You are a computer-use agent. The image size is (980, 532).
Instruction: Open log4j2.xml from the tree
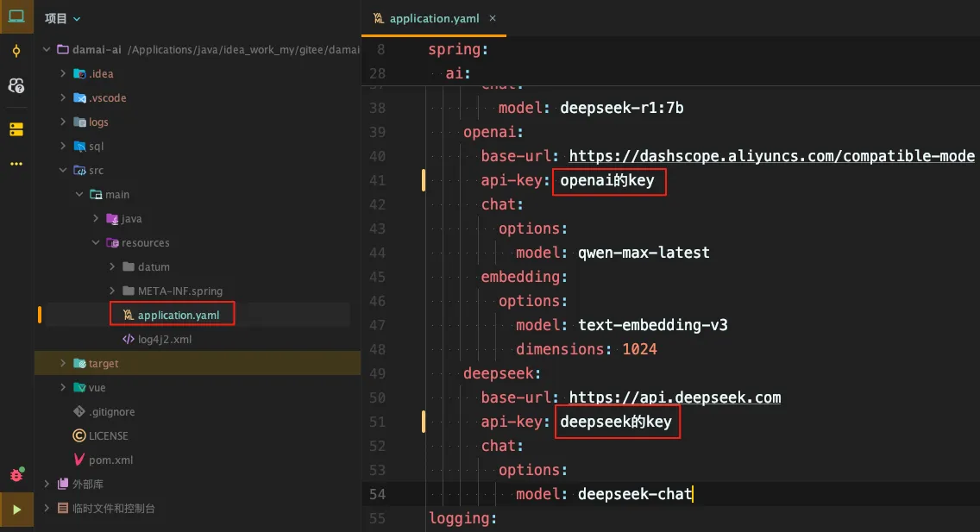tap(164, 340)
